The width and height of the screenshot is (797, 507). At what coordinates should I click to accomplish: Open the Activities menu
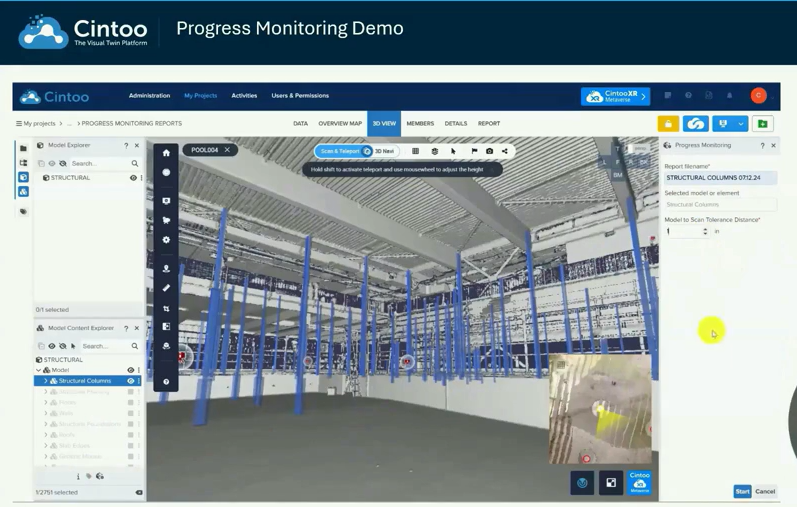coord(244,96)
